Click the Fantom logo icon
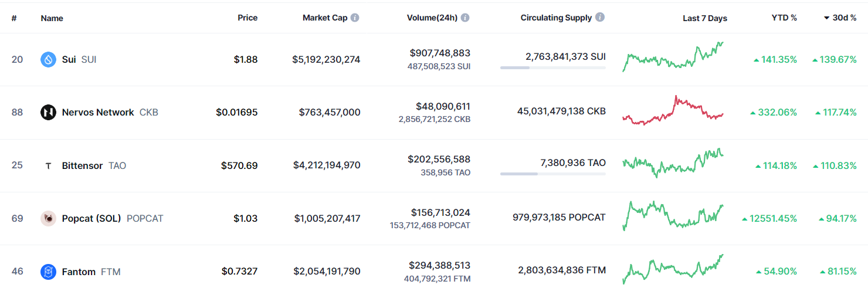The height and width of the screenshot is (298, 868). click(48, 272)
